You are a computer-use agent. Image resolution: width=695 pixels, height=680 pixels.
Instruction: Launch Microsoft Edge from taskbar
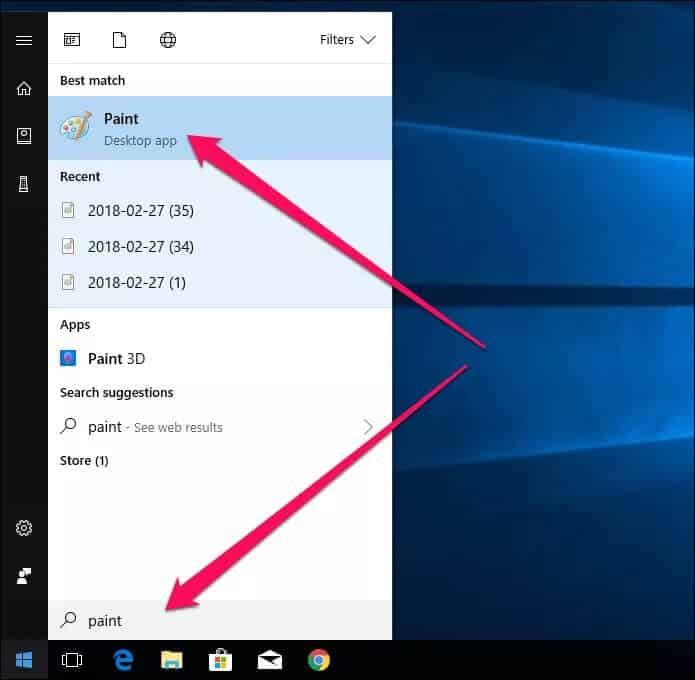tap(123, 660)
